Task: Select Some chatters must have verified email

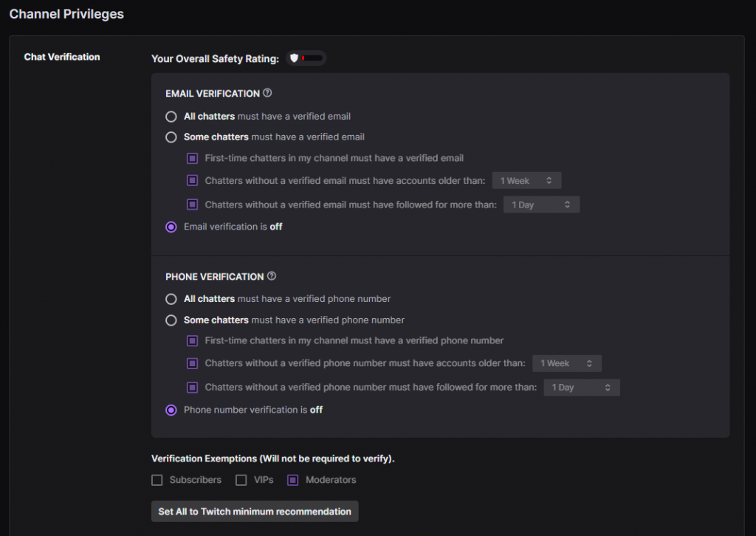Action: [171, 137]
